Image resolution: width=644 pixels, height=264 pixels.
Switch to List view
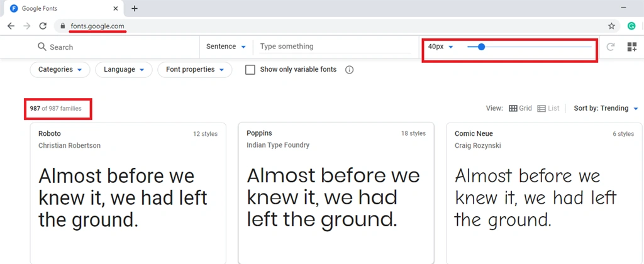(548, 108)
